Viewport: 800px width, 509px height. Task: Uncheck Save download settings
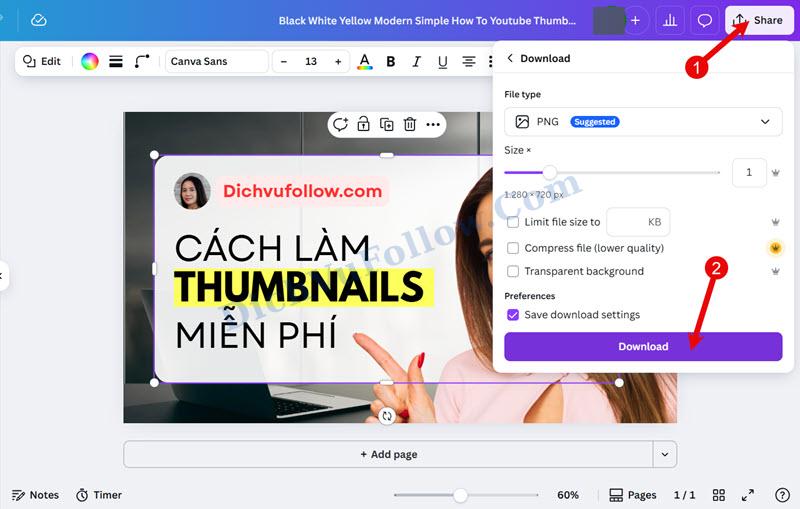coord(513,315)
